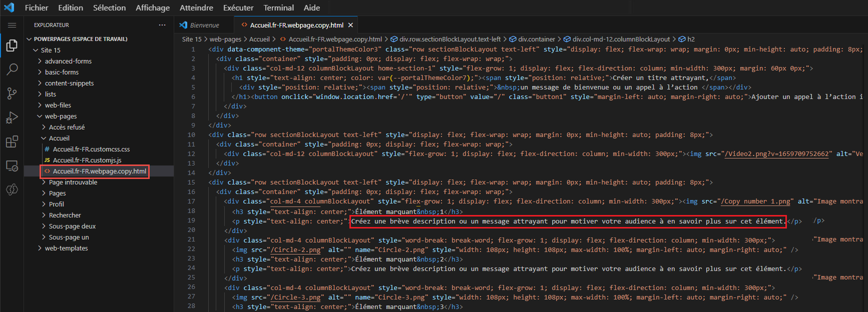
Task: Click the /Video2.png image source link
Action: point(777,154)
